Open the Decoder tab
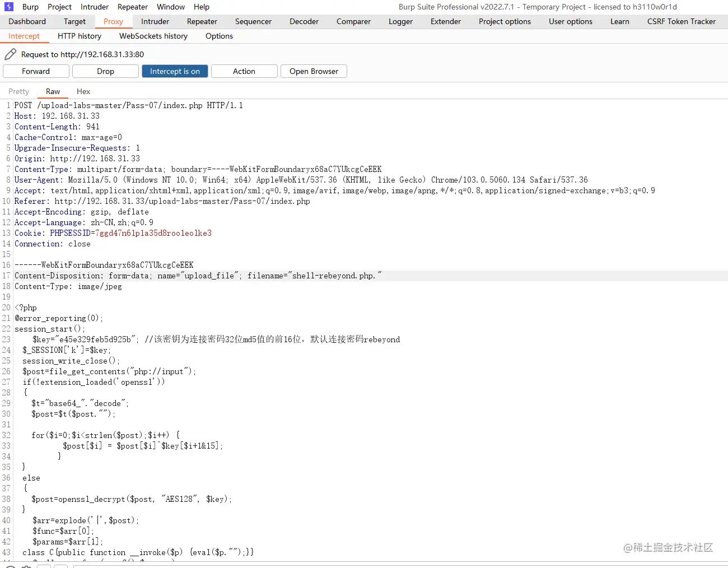The image size is (728, 568). coord(304,21)
